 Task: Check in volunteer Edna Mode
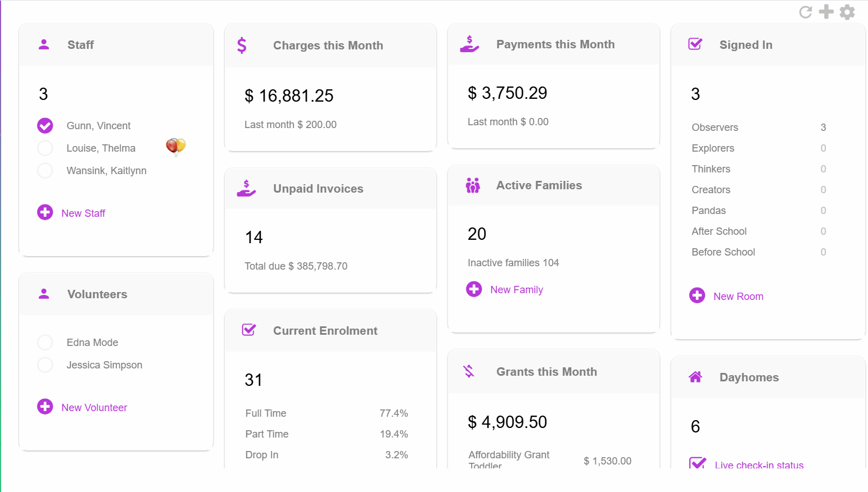pos(45,342)
